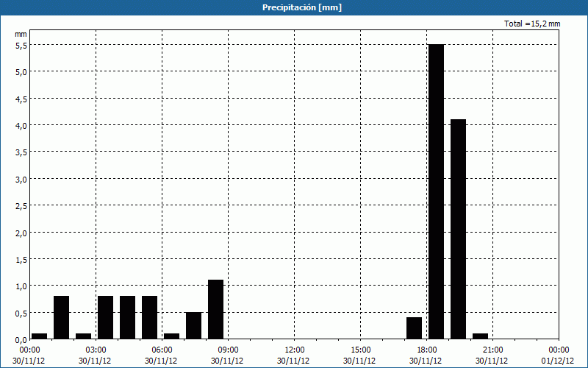Pick the '3,5' y-axis label
Screen dimensions: 588x368
click(21, 152)
